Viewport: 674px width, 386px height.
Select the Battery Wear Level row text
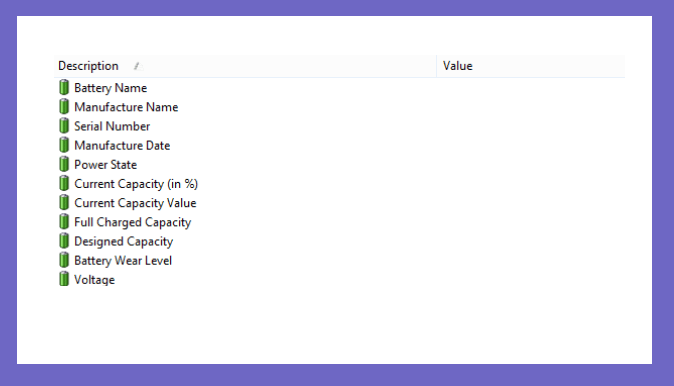click(x=123, y=261)
